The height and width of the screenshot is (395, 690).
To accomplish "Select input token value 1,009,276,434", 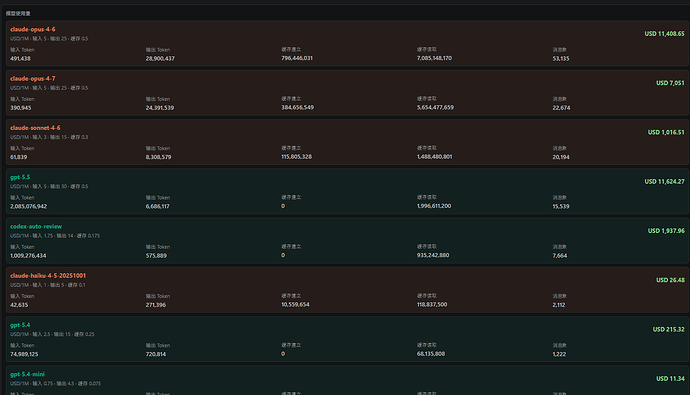I will click(x=28, y=256).
